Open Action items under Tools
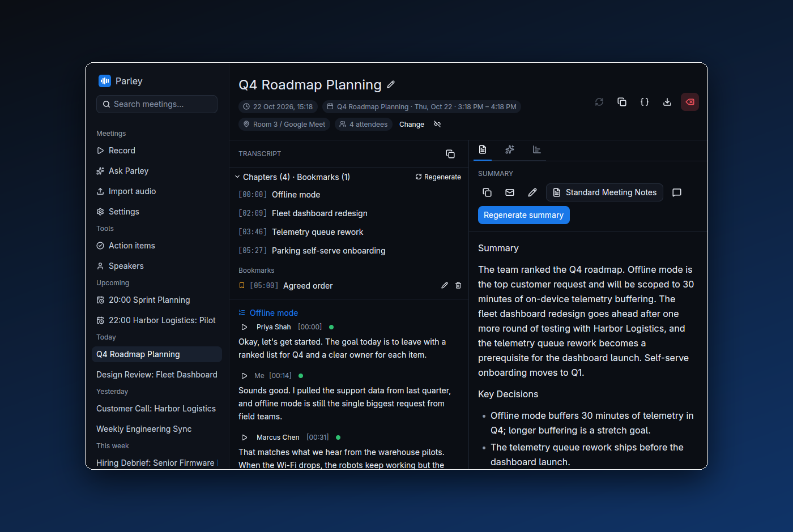 [156, 246]
